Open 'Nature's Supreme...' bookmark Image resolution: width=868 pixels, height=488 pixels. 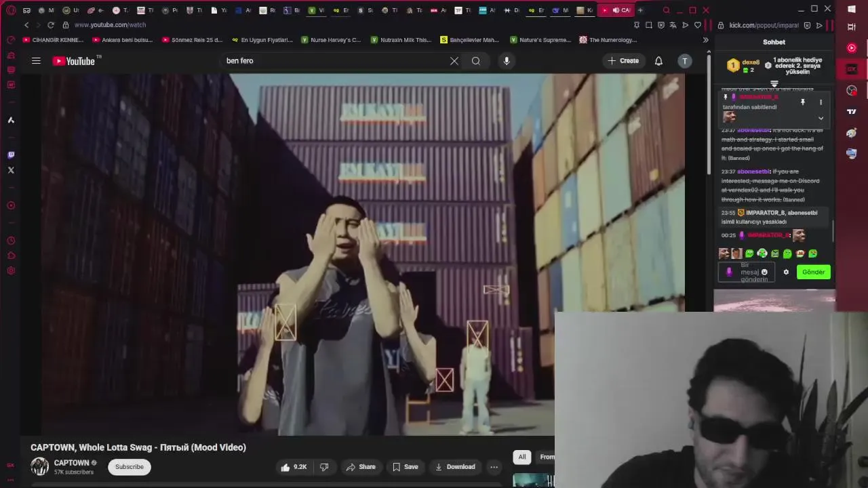tap(540, 40)
